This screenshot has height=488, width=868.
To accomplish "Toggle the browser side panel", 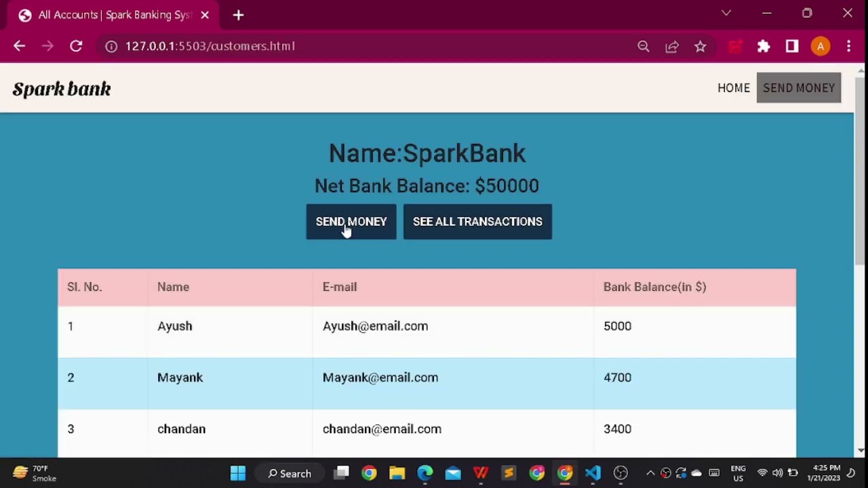I will 792,46.
